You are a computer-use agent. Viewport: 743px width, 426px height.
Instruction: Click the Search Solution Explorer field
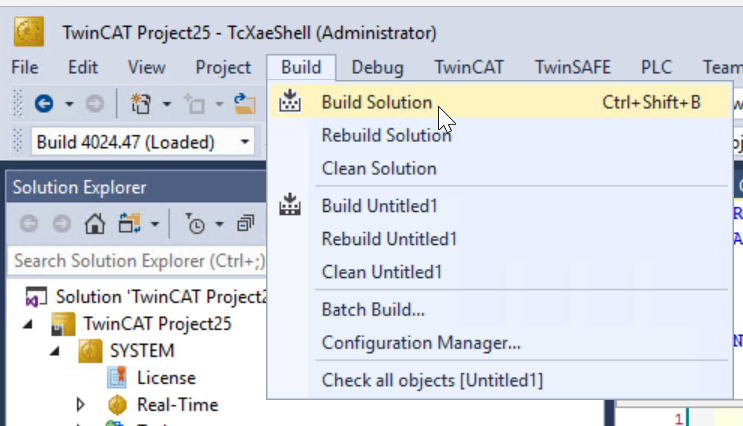tap(138, 261)
